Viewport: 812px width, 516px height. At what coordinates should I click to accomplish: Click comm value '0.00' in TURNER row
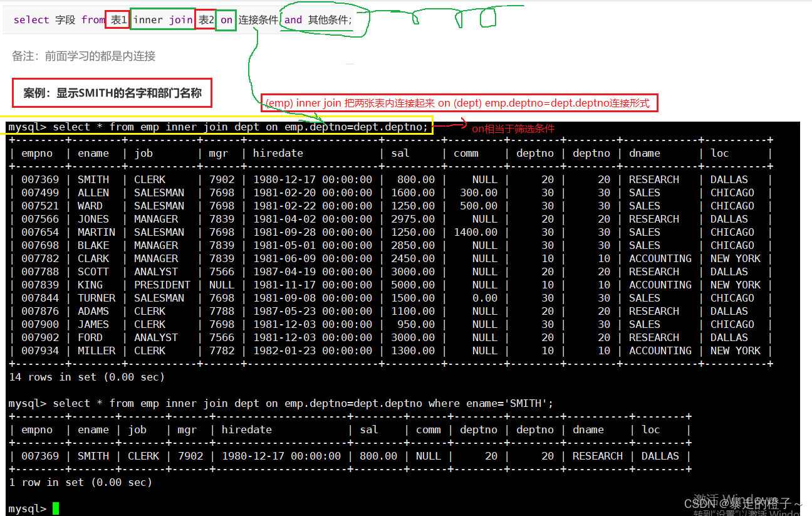(x=485, y=298)
